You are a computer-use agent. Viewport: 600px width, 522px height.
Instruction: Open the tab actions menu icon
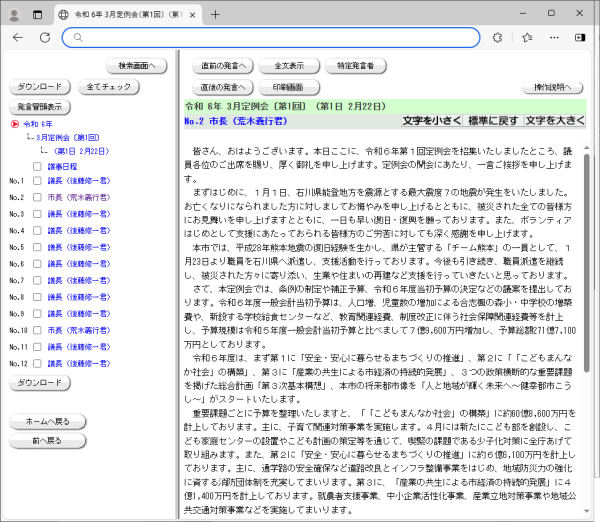pyautogui.click(x=38, y=15)
